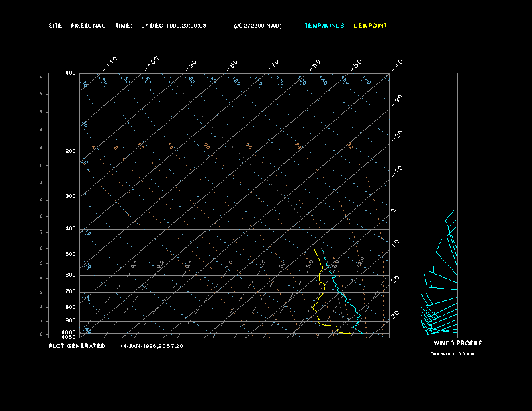
Task: Click the -70 isotherm label at top
Action: (274, 64)
